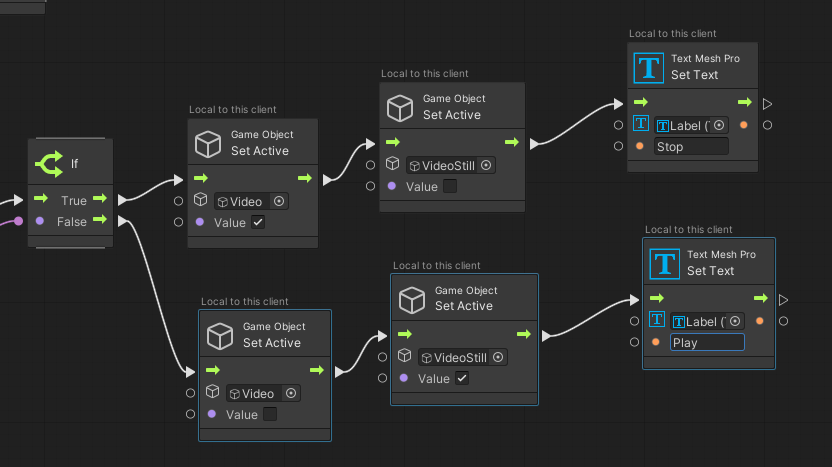Click the Play text input field
Screen dimensions: 832x467
tap(707, 342)
